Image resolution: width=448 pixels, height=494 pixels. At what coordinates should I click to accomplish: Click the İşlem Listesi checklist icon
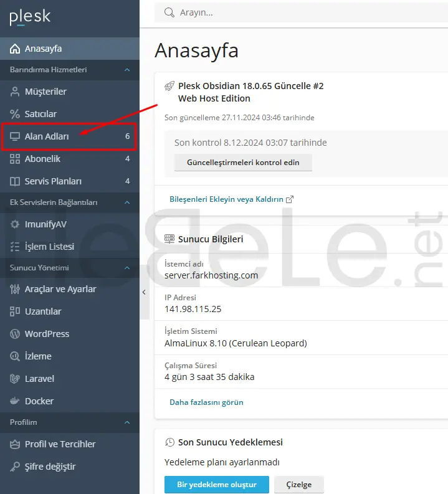coord(15,247)
